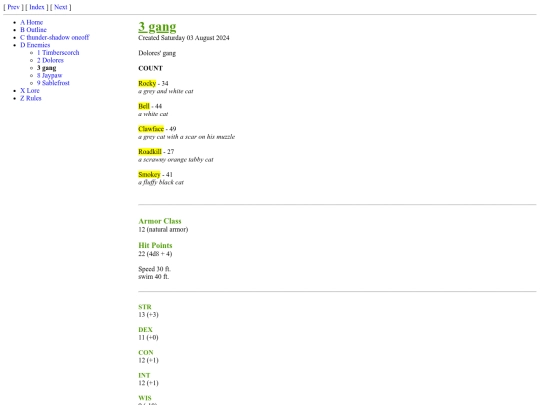Screen dimensions: 540x405
Task: Click the creation date text
Action: point(184,38)
